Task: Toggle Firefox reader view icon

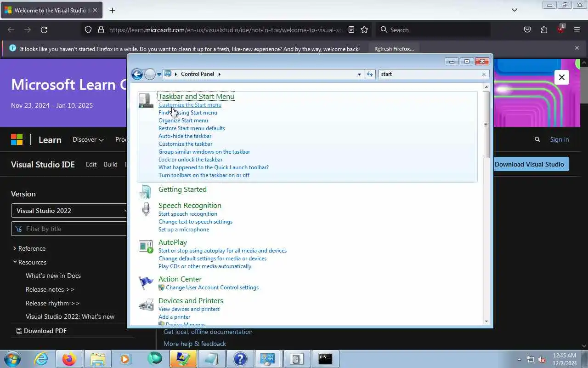Action: click(351, 30)
